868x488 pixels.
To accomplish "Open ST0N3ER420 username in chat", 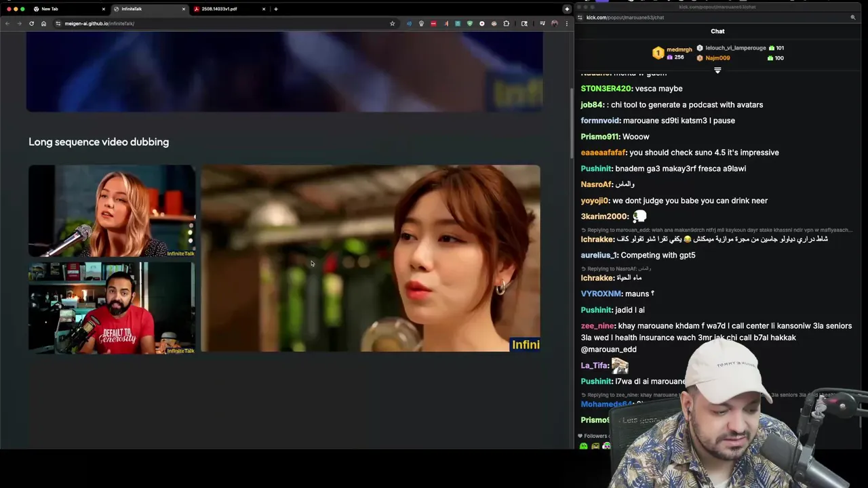I will coord(606,89).
